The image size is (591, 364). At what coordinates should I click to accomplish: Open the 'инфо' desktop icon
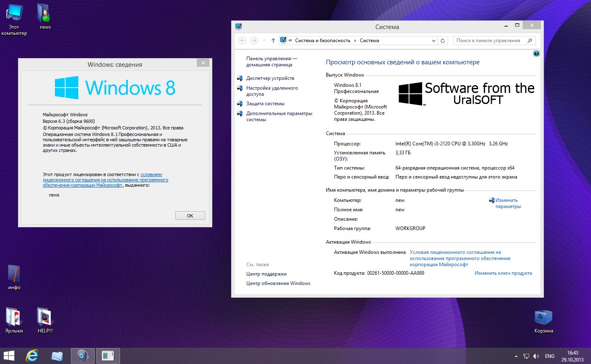(14, 277)
